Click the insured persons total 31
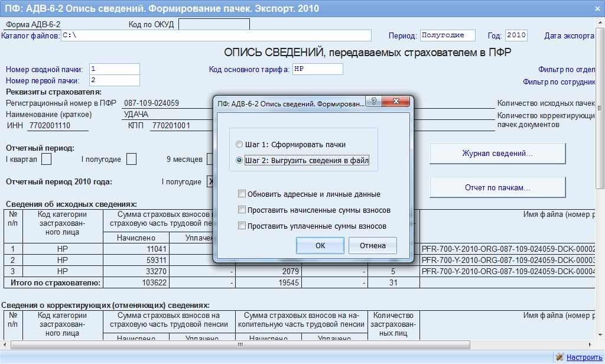The image size is (605, 364). [x=393, y=282]
